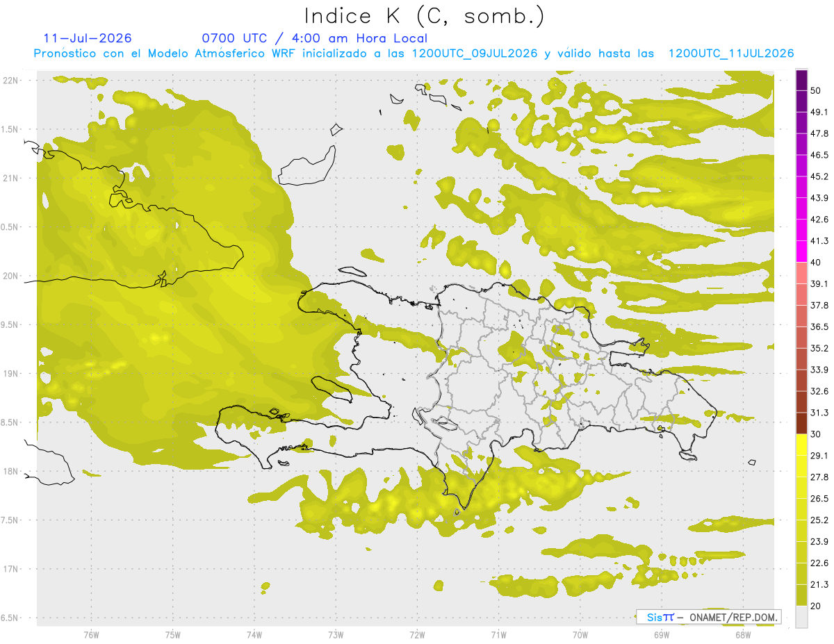Click the '22.6' color scale value
The image size is (834, 644).
pyautogui.click(x=819, y=563)
